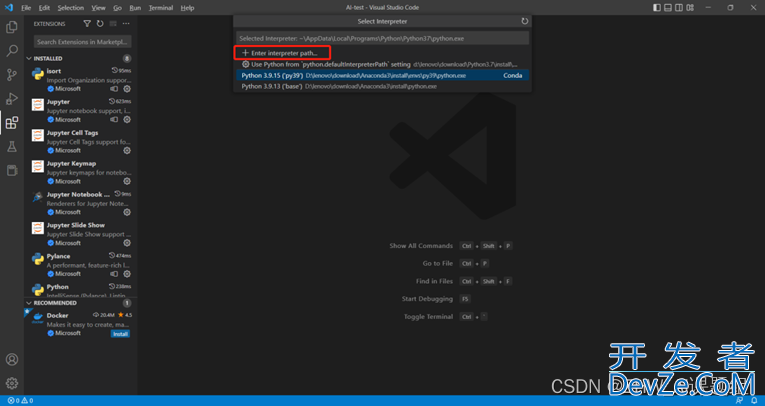The width and height of the screenshot is (765, 406).
Task: Open the Jupyter Cell Tags manage gear
Action: point(127,150)
